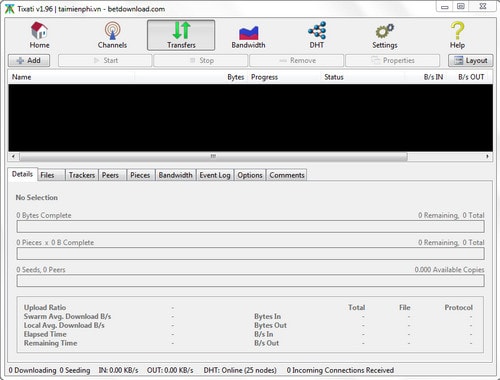Open the Home section
500x380 pixels.
(39, 35)
